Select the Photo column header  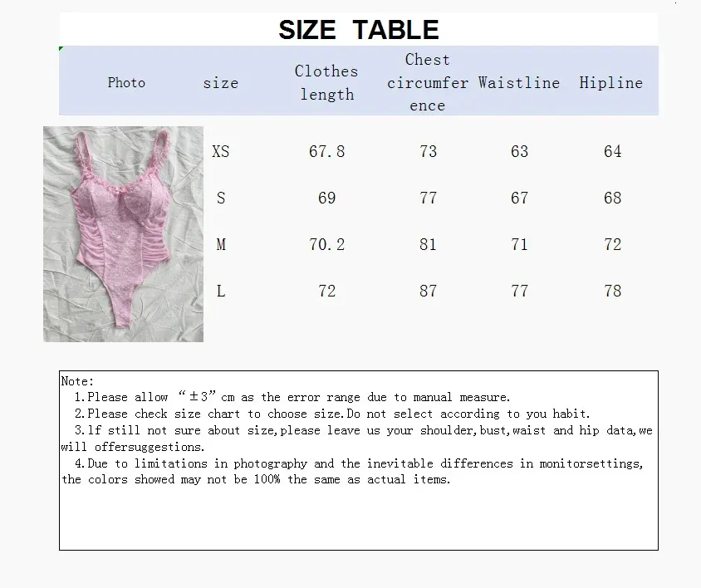(x=126, y=82)
